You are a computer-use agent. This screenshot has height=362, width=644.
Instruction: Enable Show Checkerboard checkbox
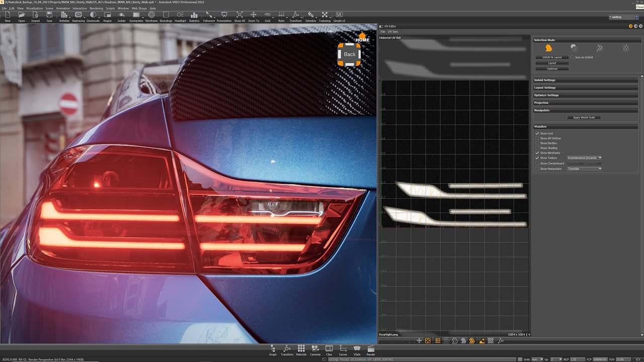(x=537, y=163)
